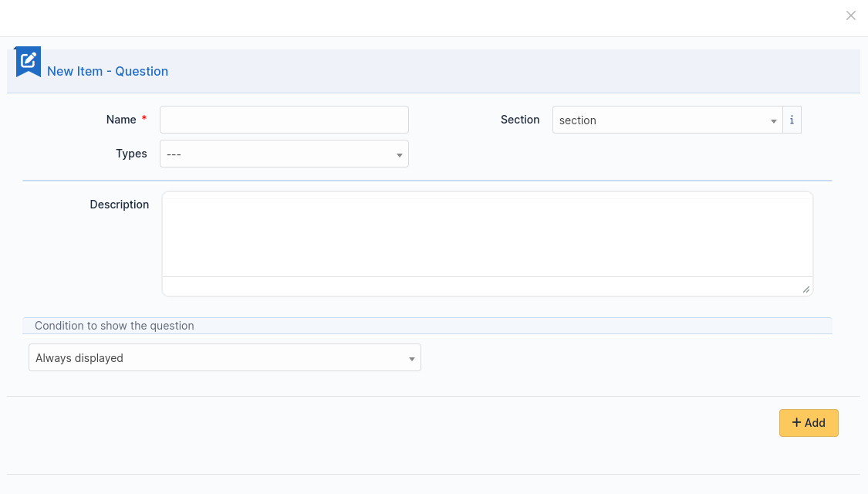Click the edit bookmark icon in header

[29, 61]
